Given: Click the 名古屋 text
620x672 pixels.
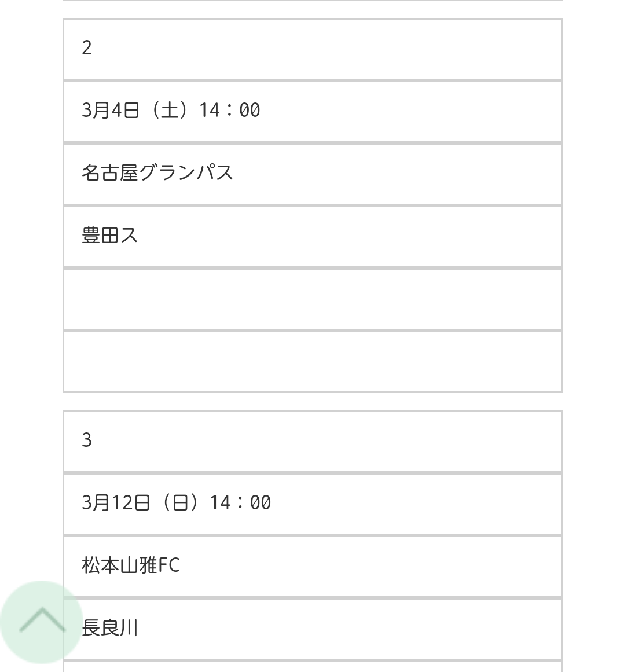Looking at the screenshot, I should tap(110, 172).
